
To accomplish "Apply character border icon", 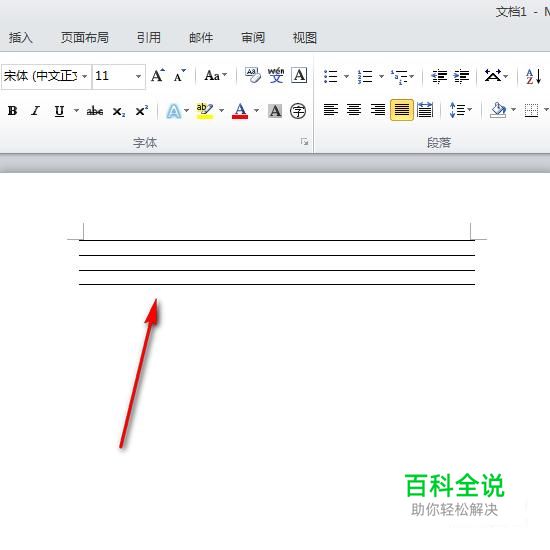I will click(x=299, y=75).
